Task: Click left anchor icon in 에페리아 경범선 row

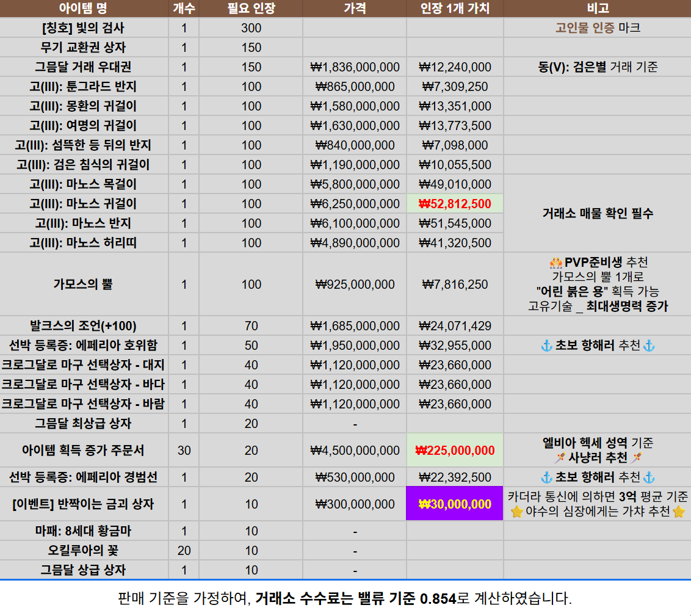Action: coord(547,477)
